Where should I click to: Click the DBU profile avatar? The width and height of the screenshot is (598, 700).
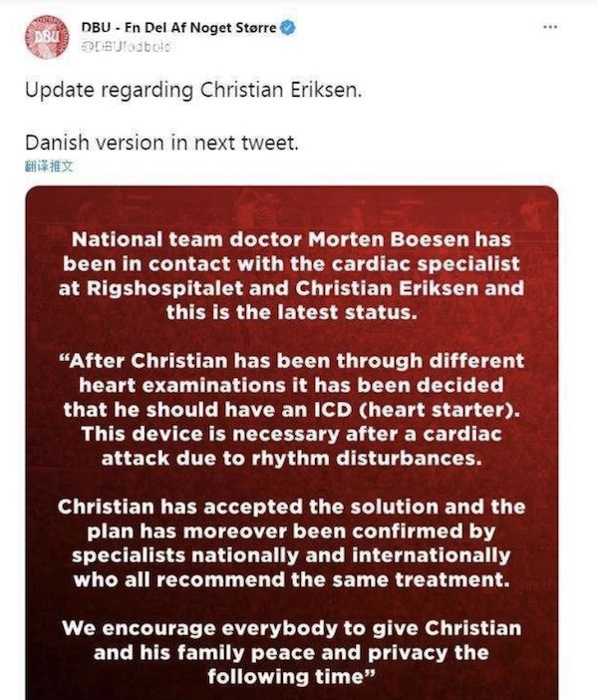pos(47,37)
